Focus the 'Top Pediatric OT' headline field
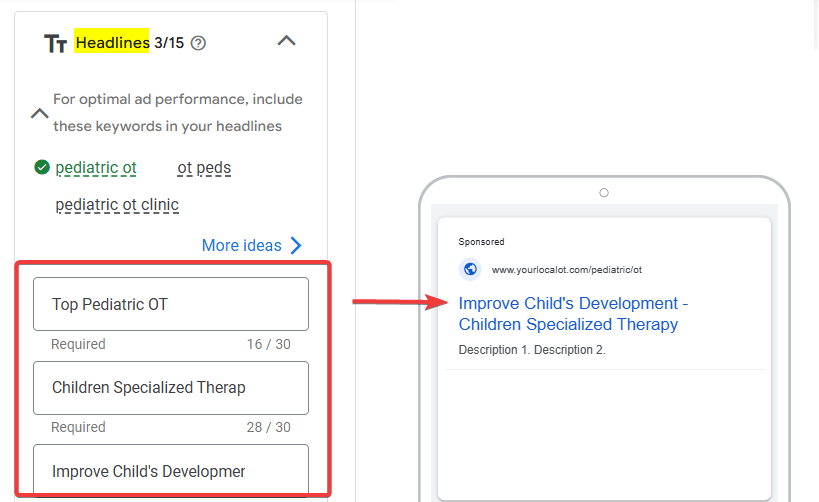 170,304
